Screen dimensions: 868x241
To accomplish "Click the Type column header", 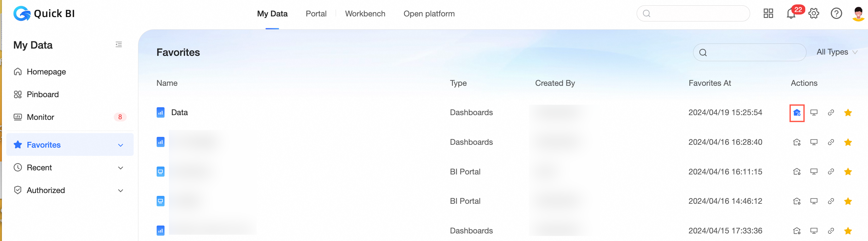I will 458,83.
